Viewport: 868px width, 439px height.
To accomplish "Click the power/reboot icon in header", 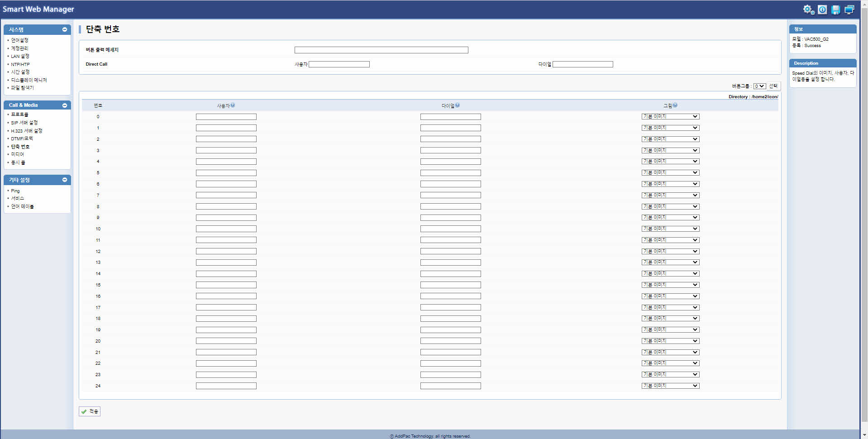I will (822, 10).
